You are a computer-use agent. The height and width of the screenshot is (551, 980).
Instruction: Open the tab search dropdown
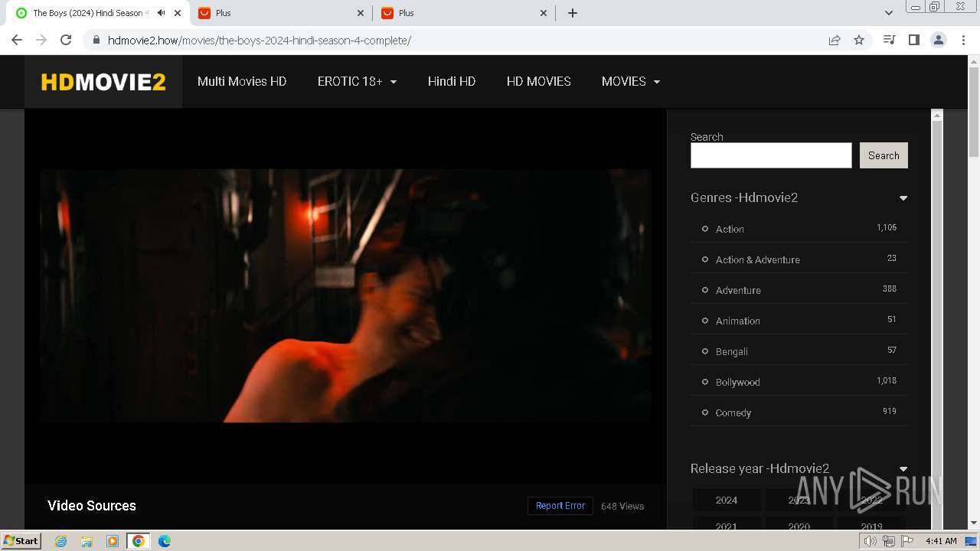(889, 13)
